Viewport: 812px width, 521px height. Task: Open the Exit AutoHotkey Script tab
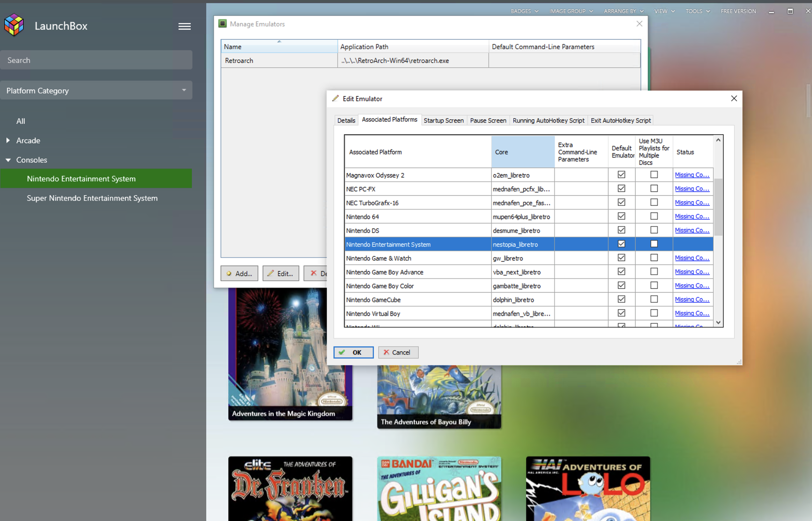click(621, 121)
